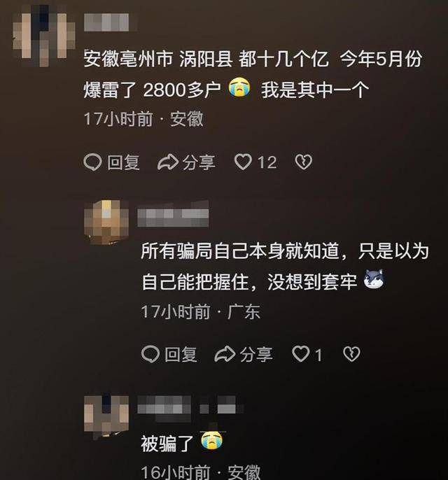Open the first commenter's blurred avatar

coord(44,36)
